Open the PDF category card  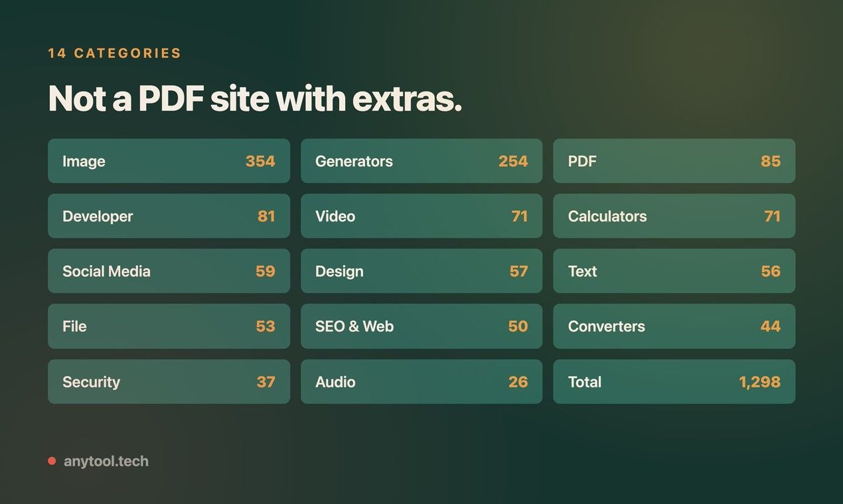[674, 161]
